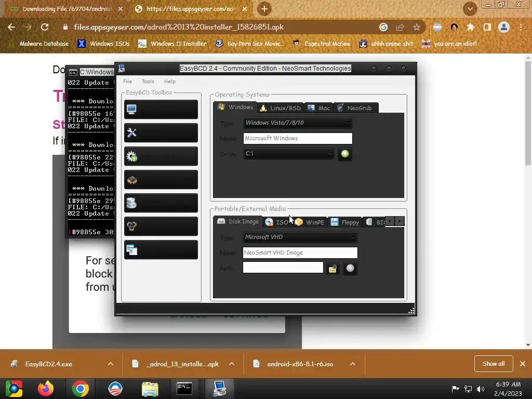Switch to the Linux/BSD tab
Image resolution: width=532 pixels, height=399 pixels.
[x=280, y=108]
